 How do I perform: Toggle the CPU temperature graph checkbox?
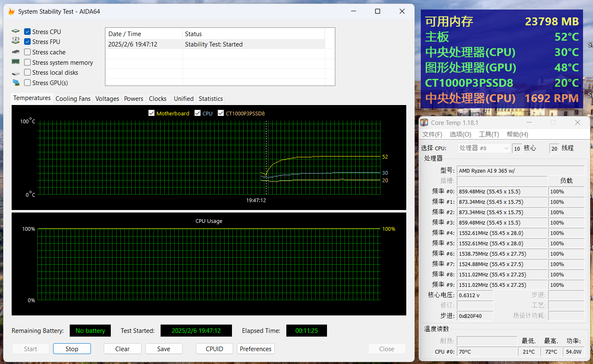pyautogui.click(x=198, y=113)
